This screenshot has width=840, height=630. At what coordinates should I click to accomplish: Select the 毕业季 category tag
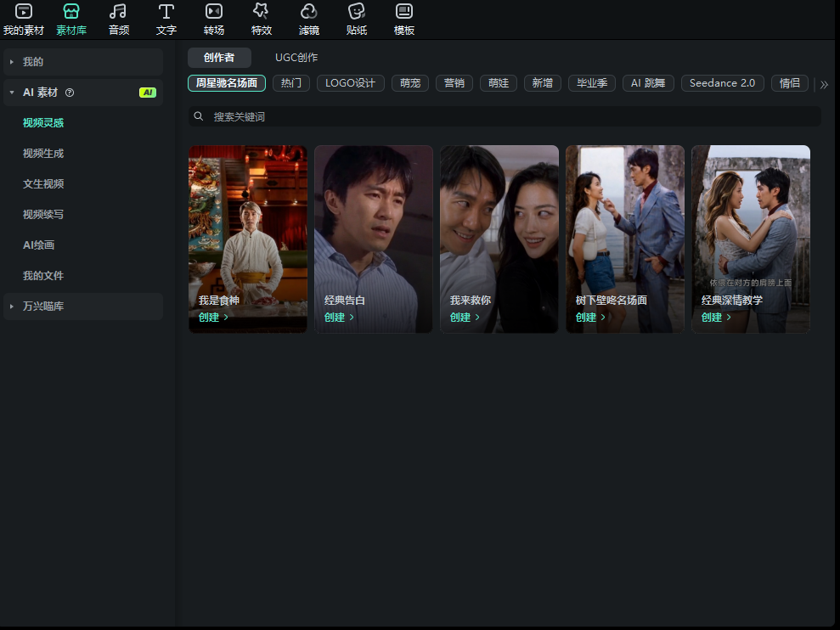[x=592, y=83]
